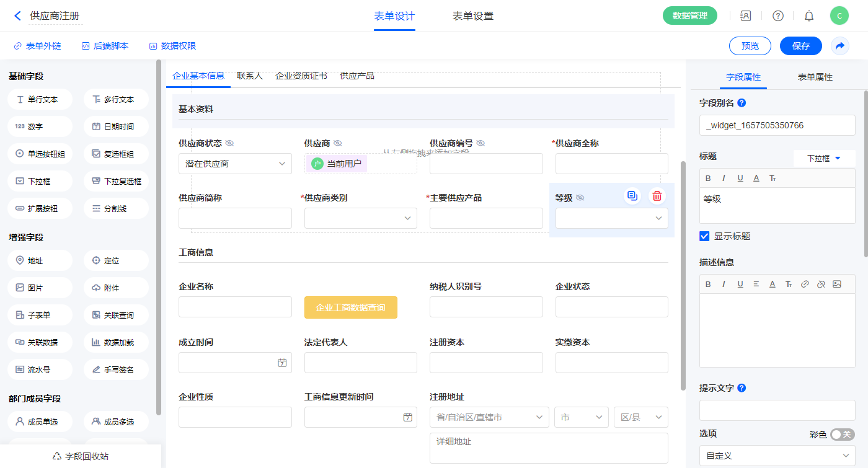Screen dimensions: 868x468
Task: Open the help question mark icon in header
Action: [777, 16]
